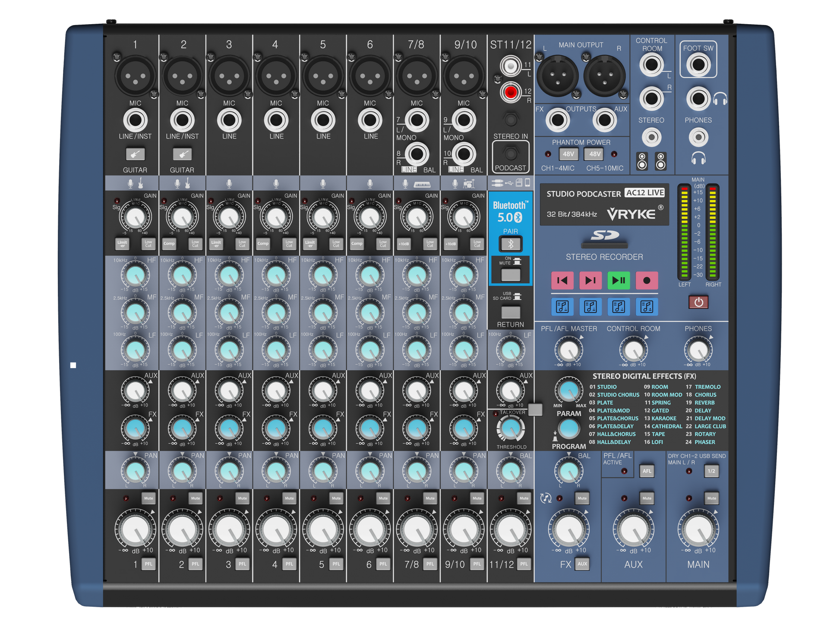Click the MAIN master level knob
Screen dimensions: 840x627
coord(698,530)
